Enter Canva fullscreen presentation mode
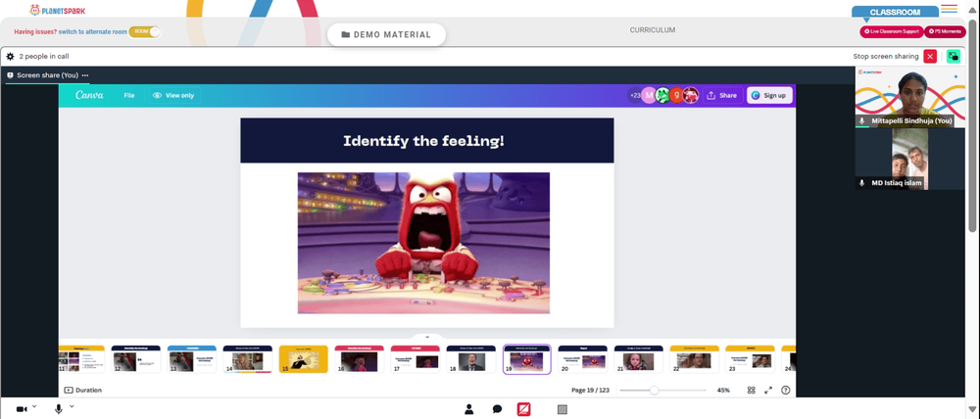Screen dimensions: 980x419 click(x=768, y=391)
